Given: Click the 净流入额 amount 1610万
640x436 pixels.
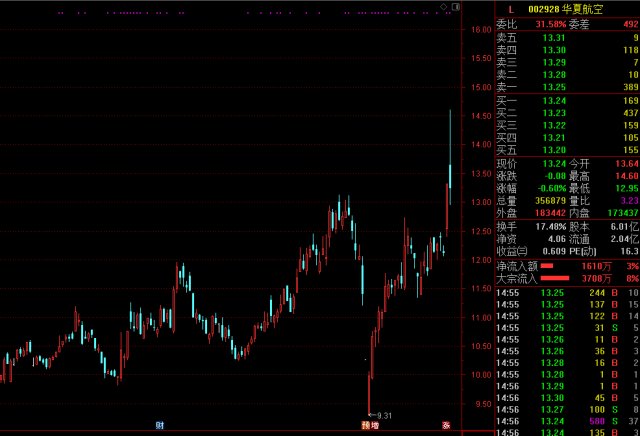Looking at the screenshot, I should coord(596,267).
